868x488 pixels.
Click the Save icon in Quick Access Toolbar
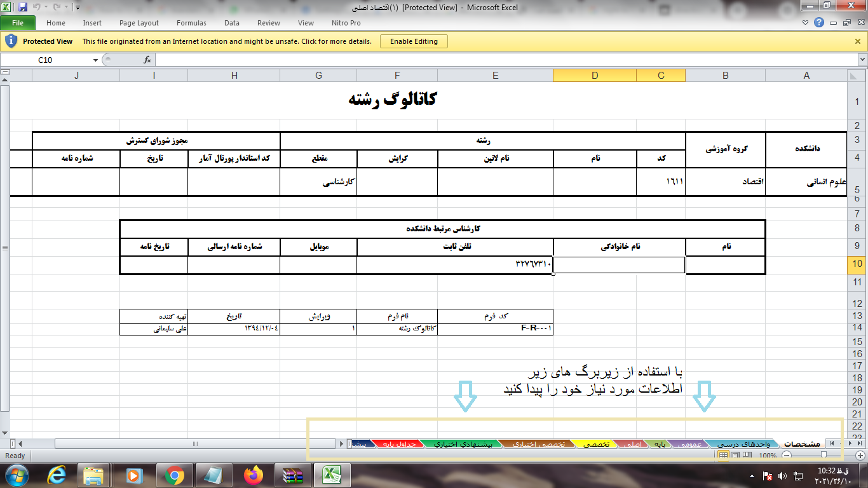[x=23, y=8]
